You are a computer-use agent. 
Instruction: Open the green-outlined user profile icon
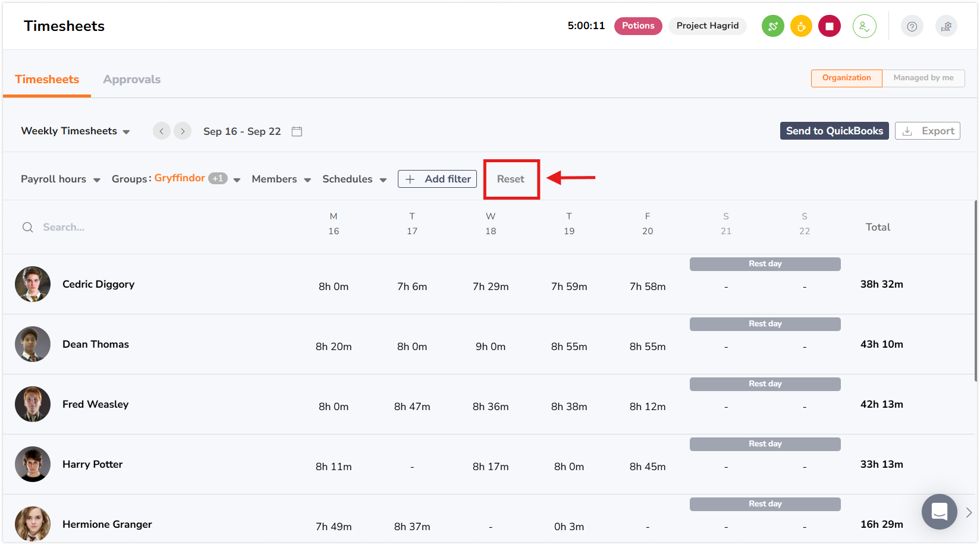coord(864,26)
